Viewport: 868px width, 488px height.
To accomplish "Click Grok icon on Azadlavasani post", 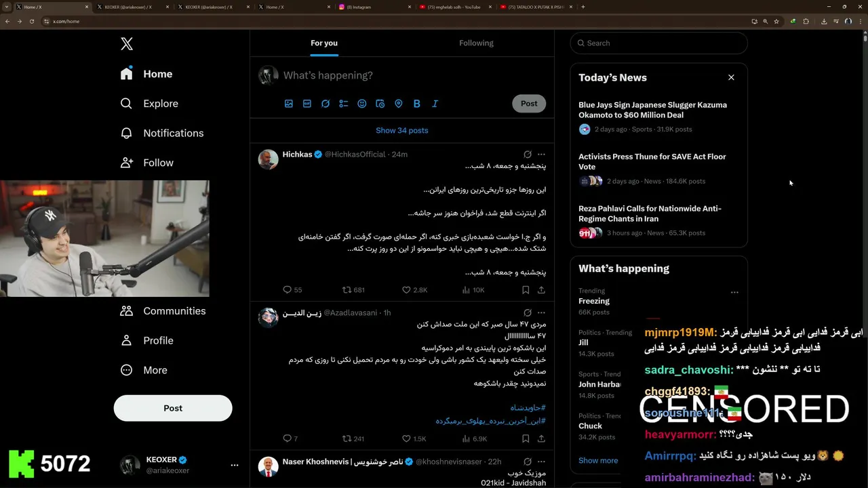I will pyautogui.click(x=528, y=313).
